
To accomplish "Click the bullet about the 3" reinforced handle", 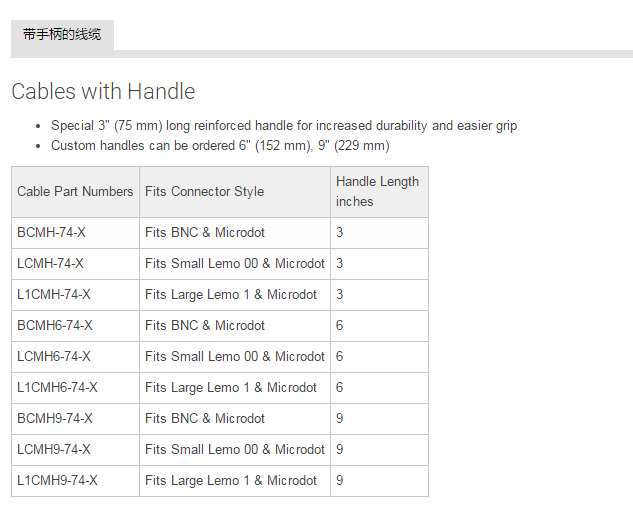I will tap(284, 126).
